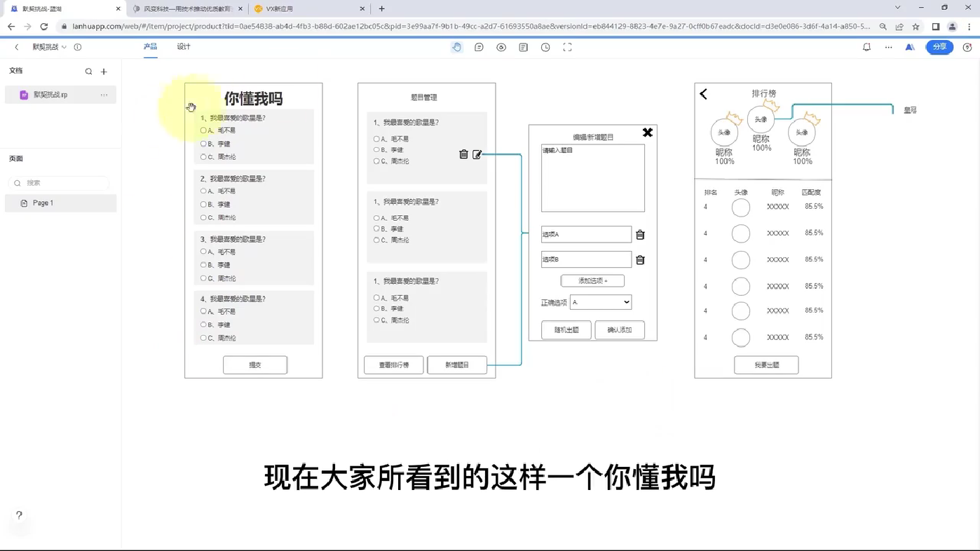Reload the browser page
This screenshot has height=551, width=980.
[43, 27]
